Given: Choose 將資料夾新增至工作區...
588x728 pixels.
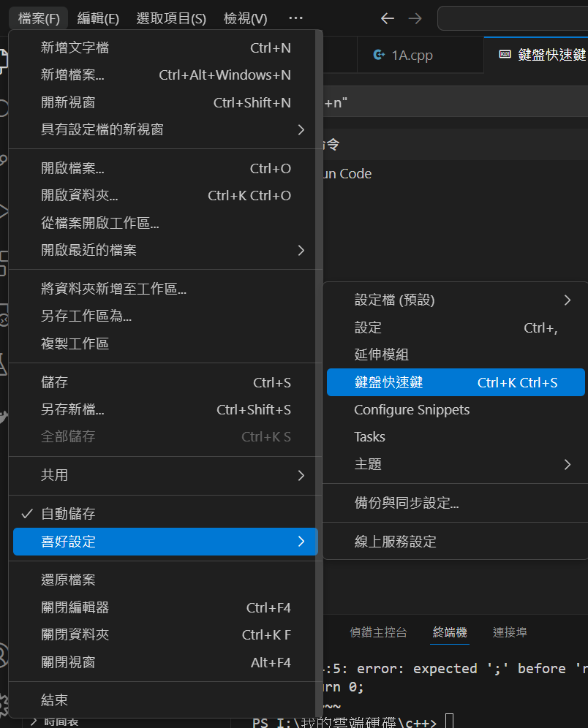Looking at the screenshot, I should pyautogui.click(x=165, y=289).
